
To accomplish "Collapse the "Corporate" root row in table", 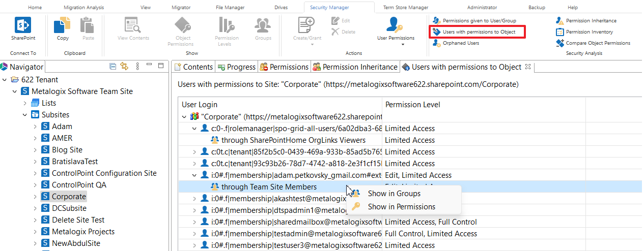I will [184, 116].
